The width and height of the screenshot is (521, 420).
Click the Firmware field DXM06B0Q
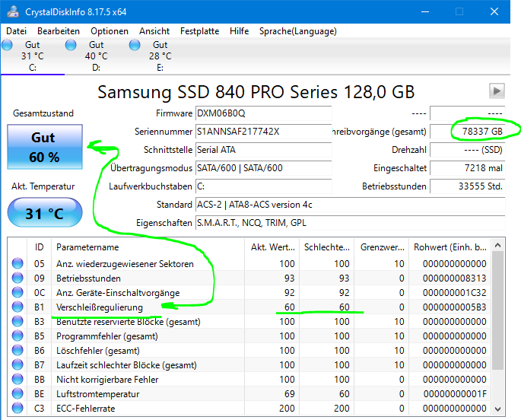[263, 113]
